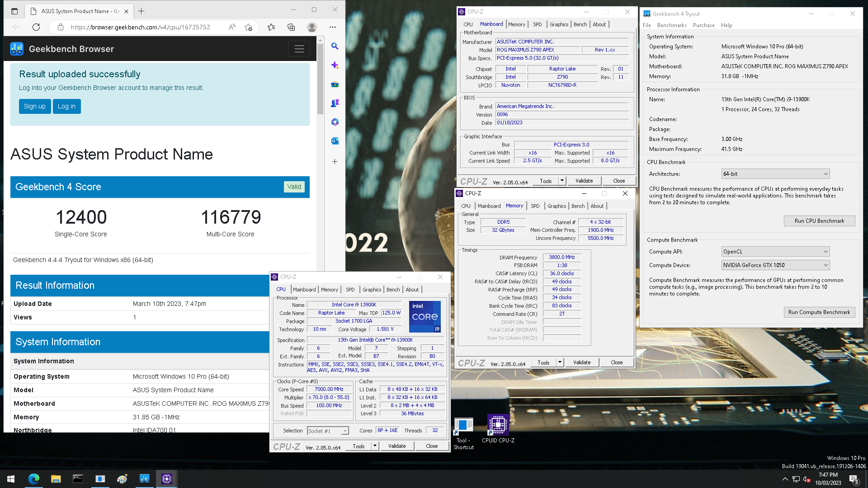The width and height of the screenshot is (868, 488).
Task: Click the Geekbench Browser logo
Action: (x=17, y=49)
